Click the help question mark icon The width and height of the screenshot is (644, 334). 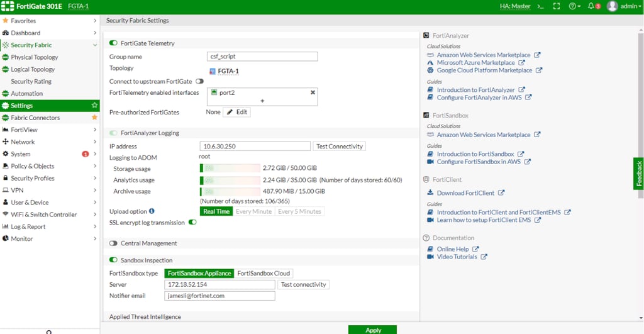[x=572, y=6]
